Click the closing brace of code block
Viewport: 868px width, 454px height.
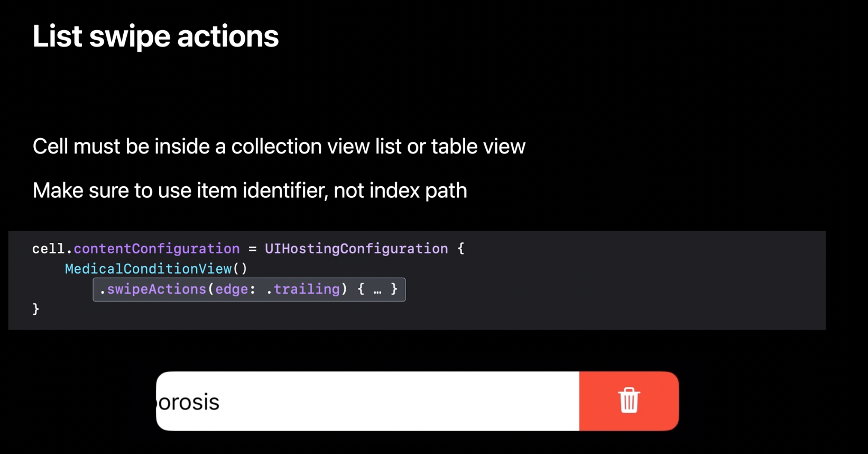36,309
